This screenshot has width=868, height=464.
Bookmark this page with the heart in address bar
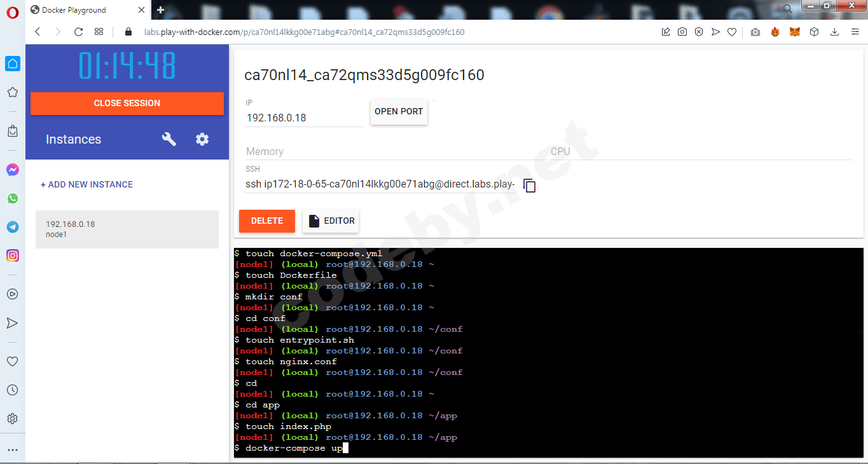pyautogui.click(x=732, y=32)
